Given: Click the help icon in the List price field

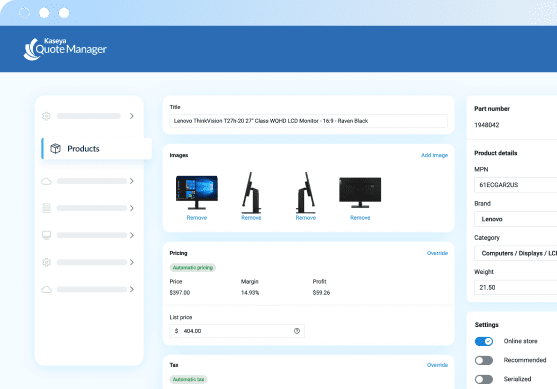Looking at the screenshot, I should (297, 331).
